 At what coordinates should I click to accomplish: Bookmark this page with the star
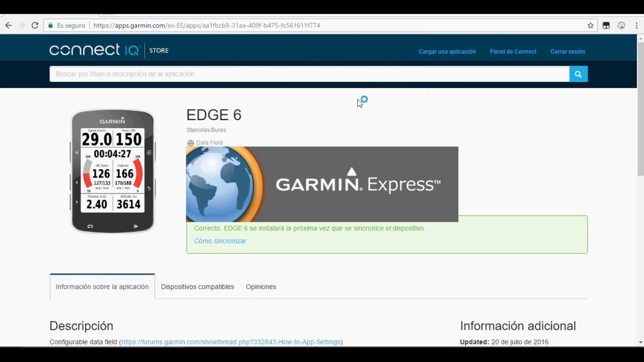(591, 25)
